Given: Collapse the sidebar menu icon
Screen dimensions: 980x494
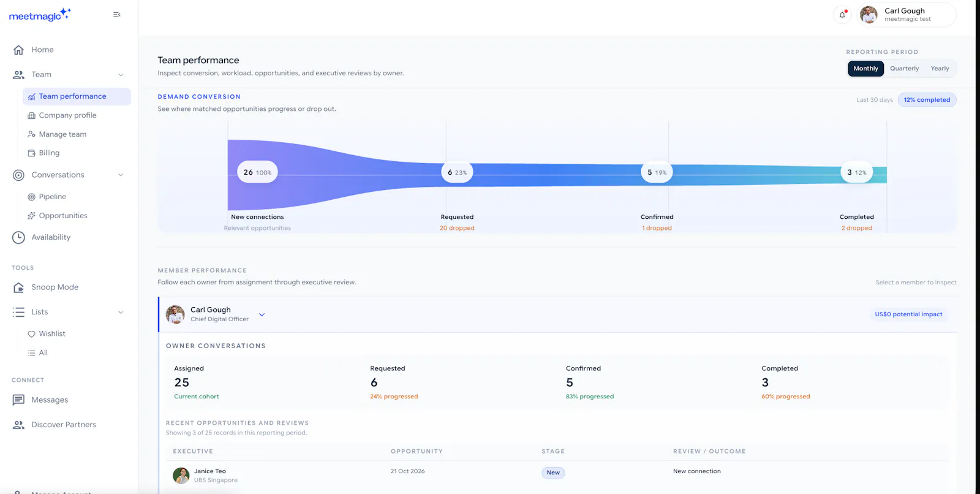Looking at the screenshot, I should click(116, 15).
